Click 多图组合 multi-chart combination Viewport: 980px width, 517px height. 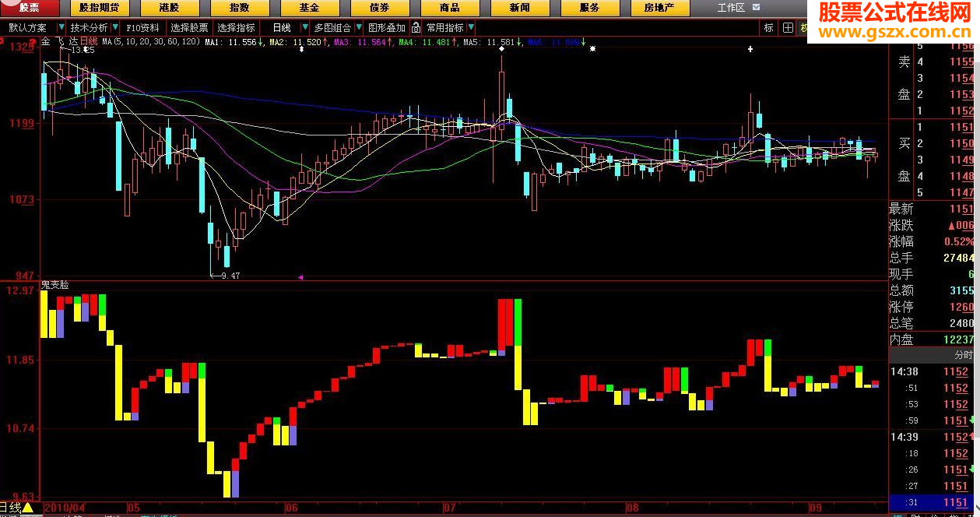coord(333,27)
